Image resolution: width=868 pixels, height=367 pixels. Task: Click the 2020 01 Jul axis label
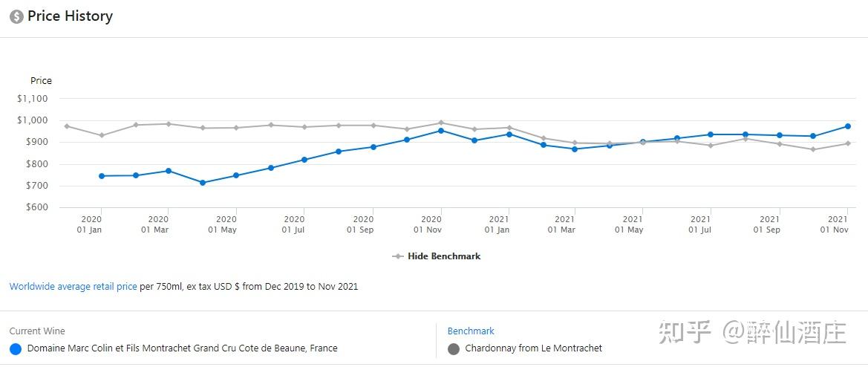click(294, 224)
